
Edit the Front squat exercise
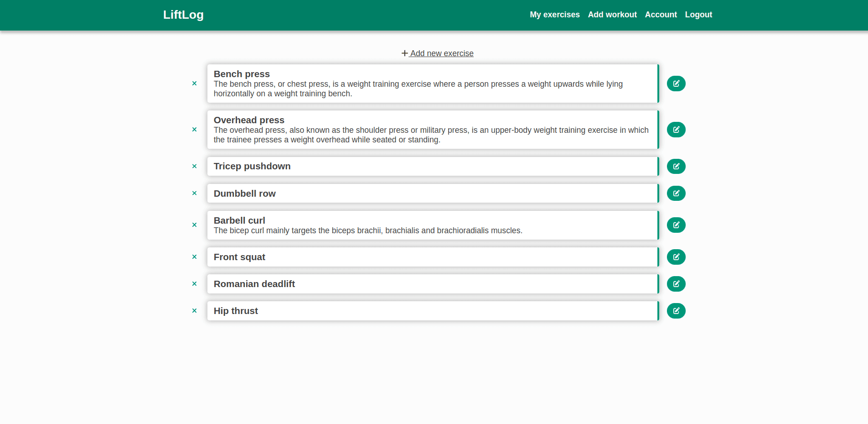tap(676, 257)
